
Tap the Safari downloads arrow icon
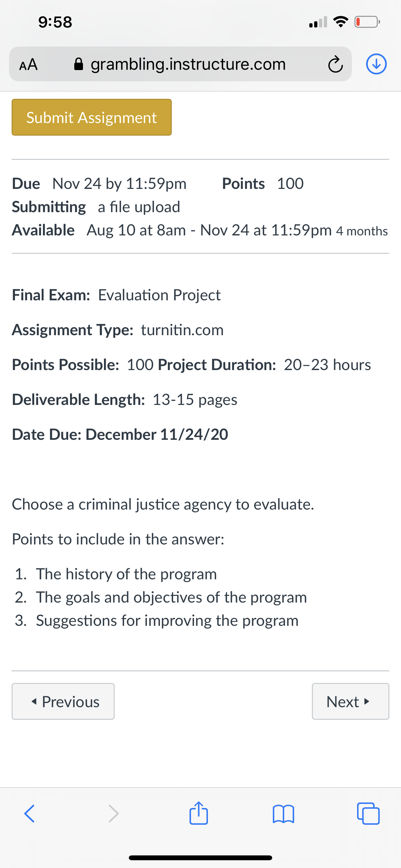(376, 64)
